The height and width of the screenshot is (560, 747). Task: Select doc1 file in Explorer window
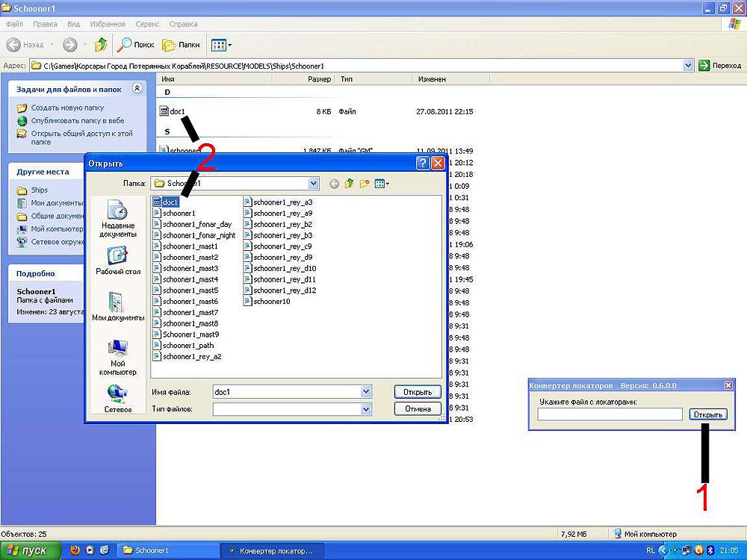pyautogui.click(x=177, y=111)
